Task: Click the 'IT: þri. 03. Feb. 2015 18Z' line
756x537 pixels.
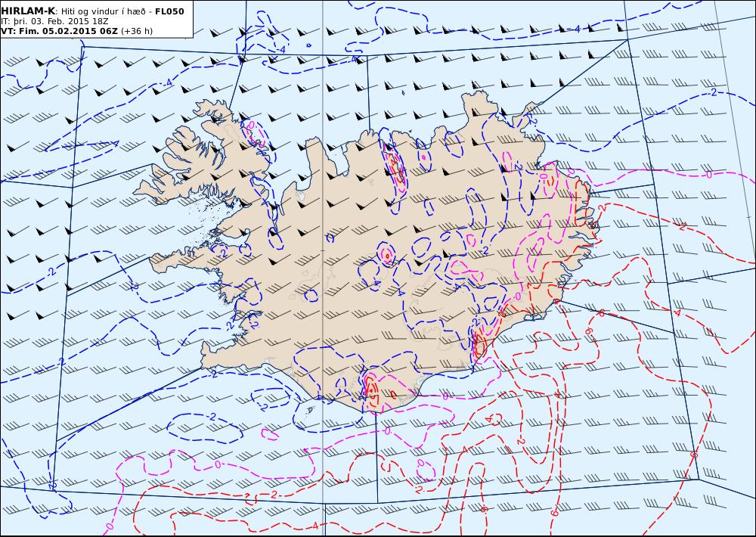Action: tap(54, 21)
